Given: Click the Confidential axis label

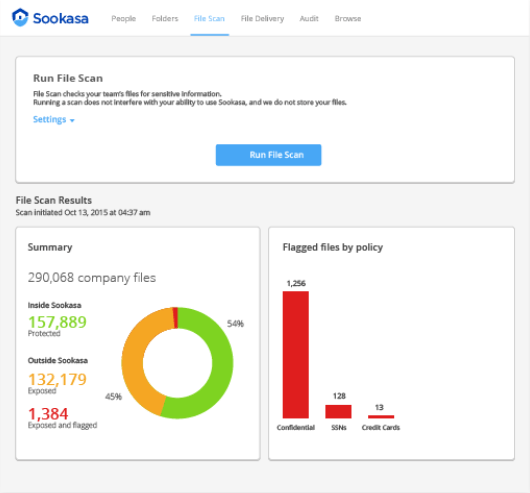Looking at the screenshot, I should [296, 428].
